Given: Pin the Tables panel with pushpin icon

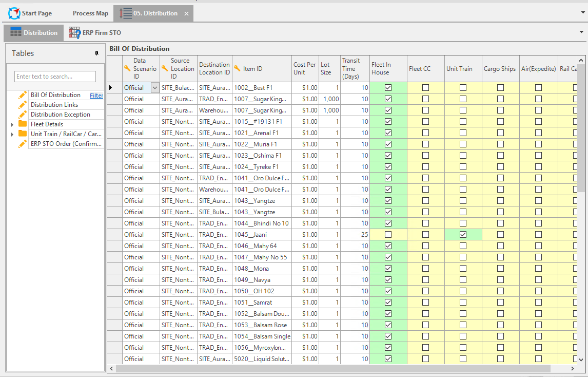Looking at the screenshot, I should coord(97,53).
